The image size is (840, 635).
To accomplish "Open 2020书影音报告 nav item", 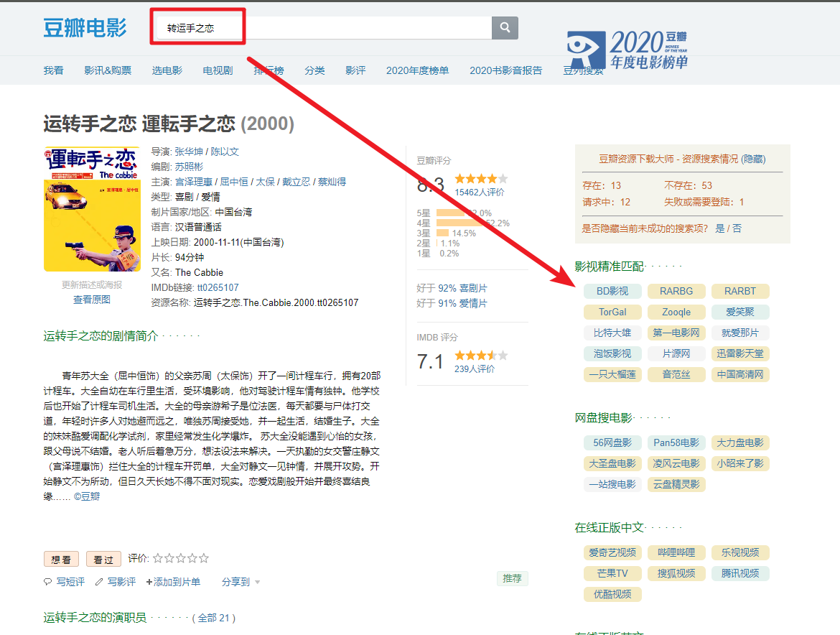I will (505, 70).
